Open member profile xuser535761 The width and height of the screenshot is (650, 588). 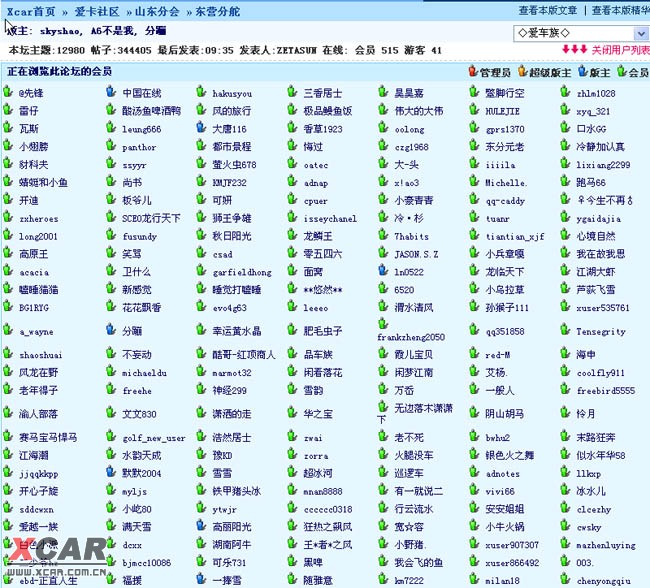[603, 308]
